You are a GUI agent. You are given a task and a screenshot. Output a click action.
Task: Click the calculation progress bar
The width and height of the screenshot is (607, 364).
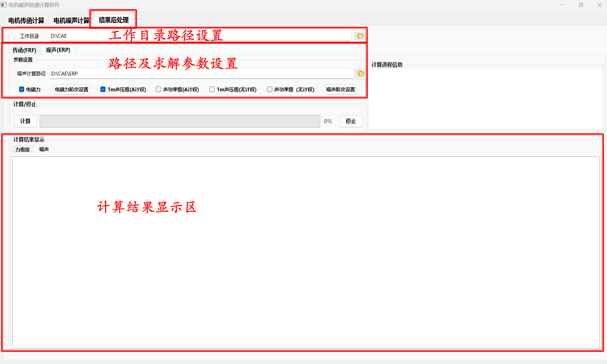tap(179, 121)
